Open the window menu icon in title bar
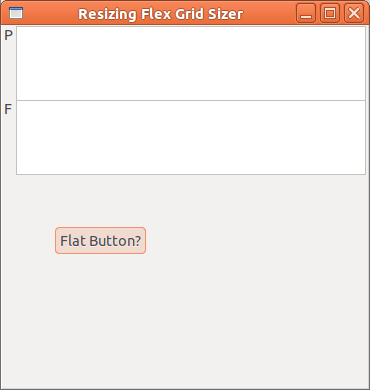Viewport: 370px width, 390px height. (x=16, y=13)
